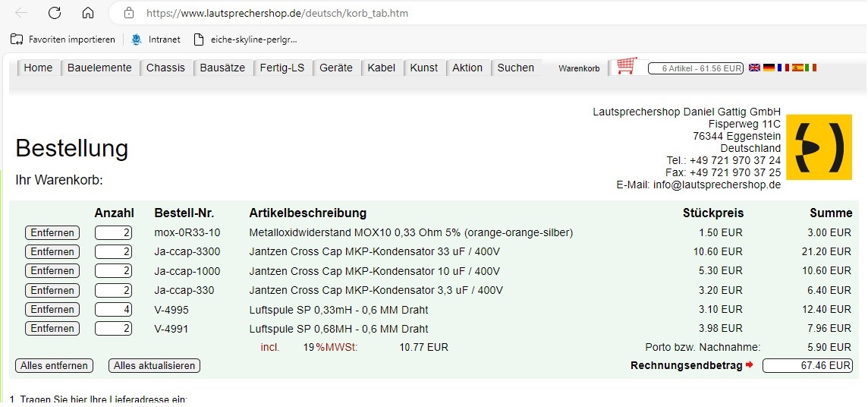Image resolution: width=868 pixels, height=407 pixels.
Task: Edit quantity for Ja-ccap-330
Action: (114, 290)
